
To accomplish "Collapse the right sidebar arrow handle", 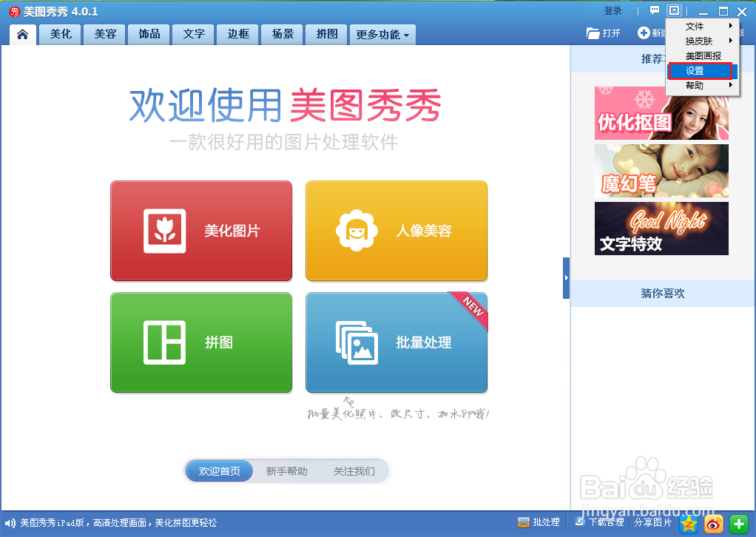I will click(566, 278).
